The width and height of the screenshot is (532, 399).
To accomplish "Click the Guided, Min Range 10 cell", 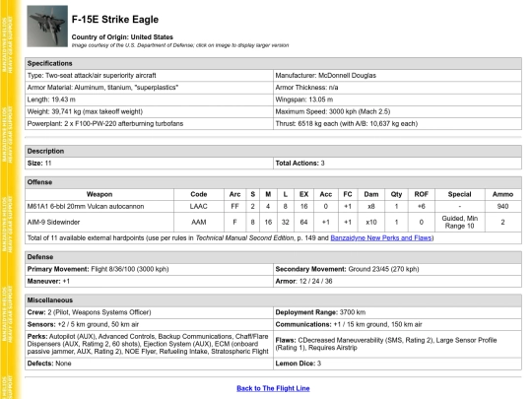I will coord(460,223).
